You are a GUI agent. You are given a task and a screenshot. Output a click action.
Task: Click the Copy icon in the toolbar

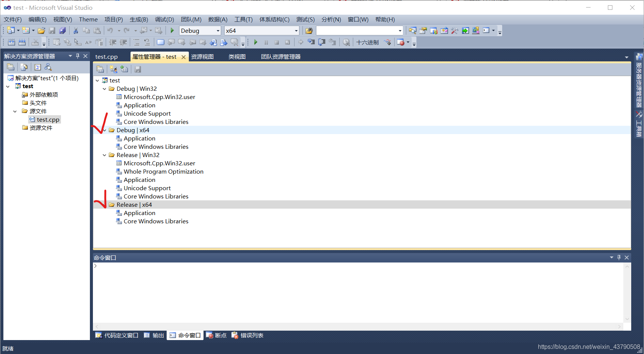coord(86,31)
